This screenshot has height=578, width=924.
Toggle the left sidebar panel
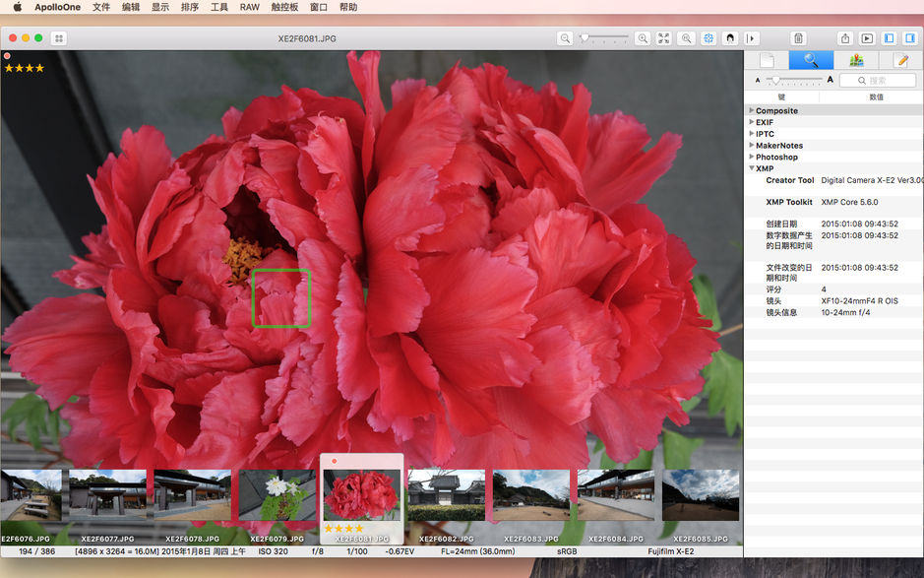pos(889,38)
